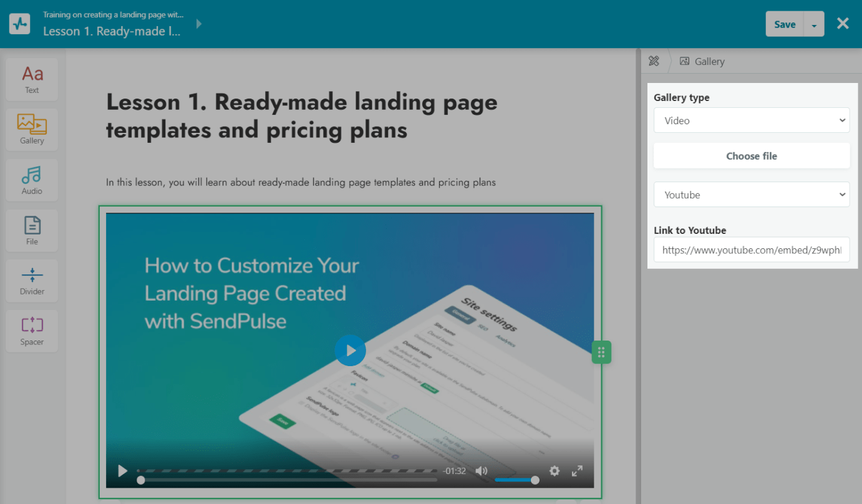The height and width of the screenshot is (504, 862).
Task: Expand the lesson title breadcrumb arrow
Action: 199,24
